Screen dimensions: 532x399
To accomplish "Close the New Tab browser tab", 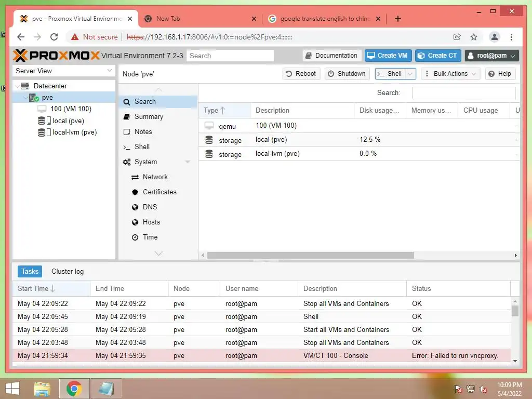I will coord(254,19).
